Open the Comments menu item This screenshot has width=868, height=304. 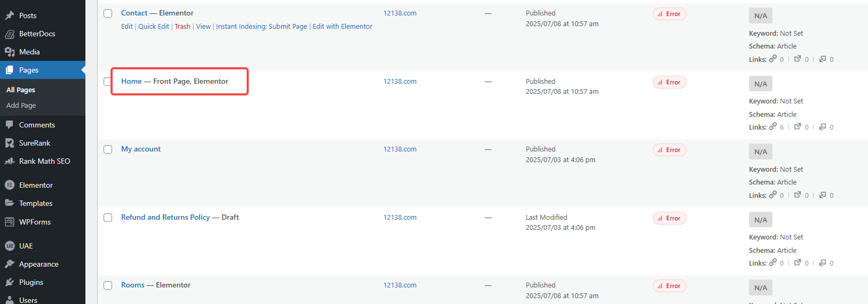click(37, 125)
